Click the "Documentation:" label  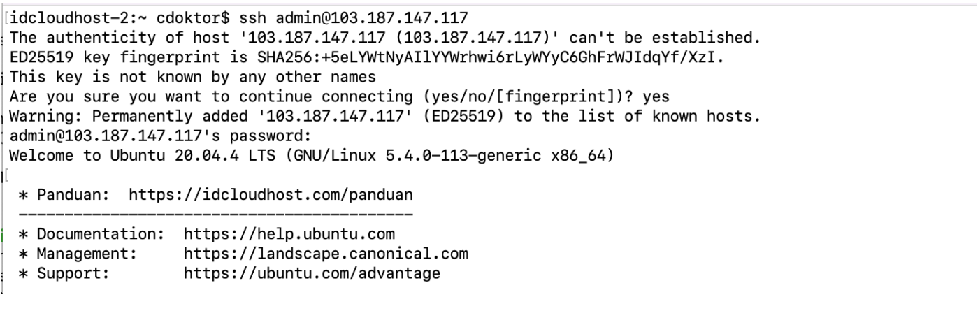97,233
